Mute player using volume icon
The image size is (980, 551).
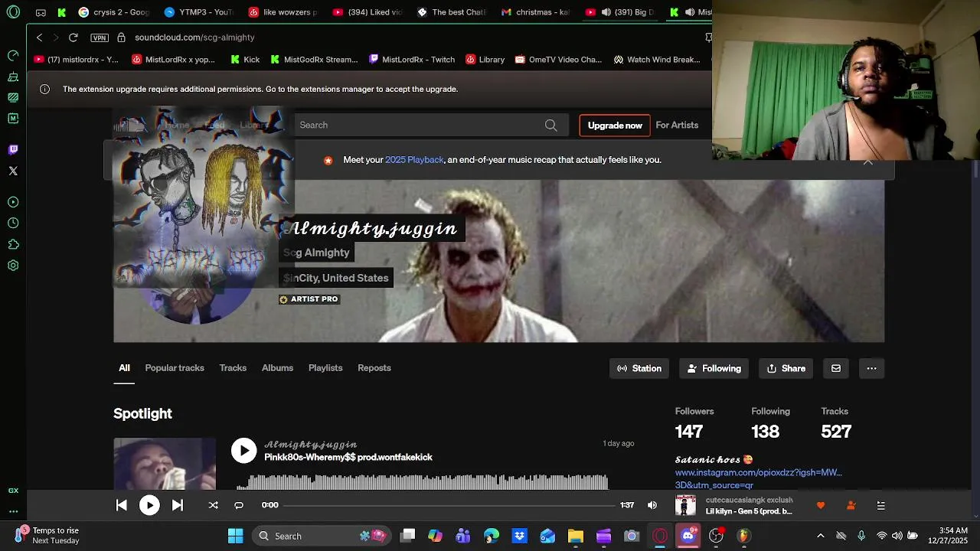[652, 505]
